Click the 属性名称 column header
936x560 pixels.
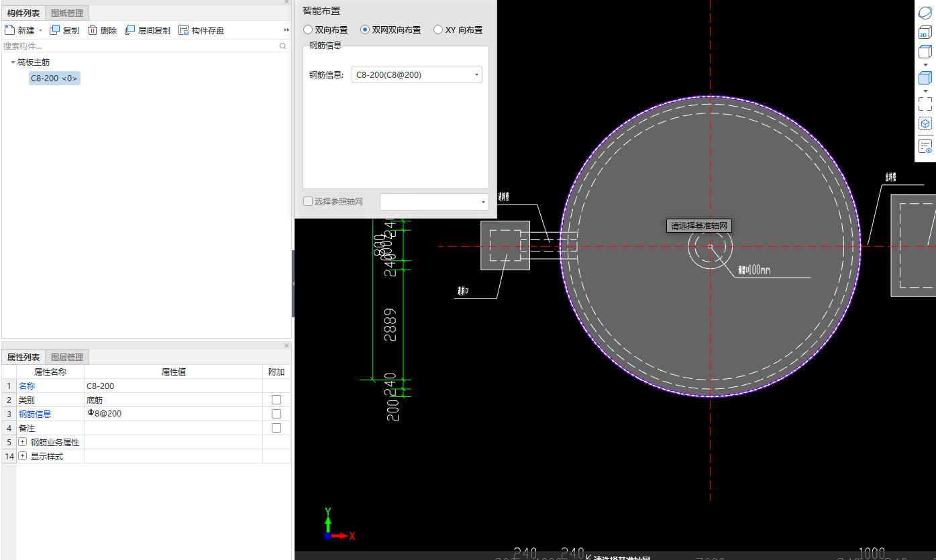[50, 372]
